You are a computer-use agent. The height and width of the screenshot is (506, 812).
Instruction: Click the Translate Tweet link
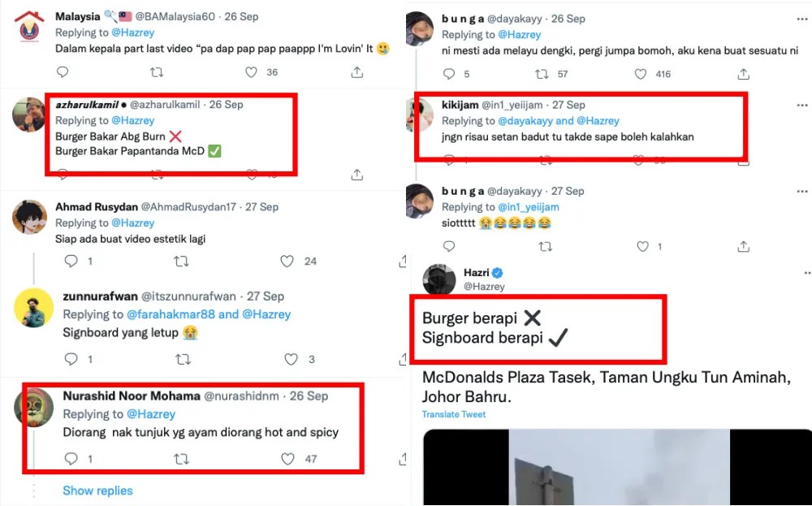tap(454, 415)
